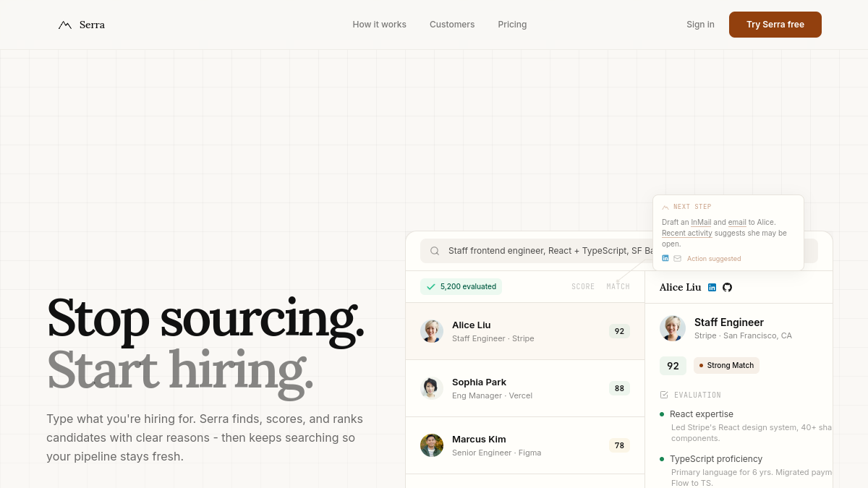Click the Sign in link
Screen dimensions: 868x488
point(700,25)
